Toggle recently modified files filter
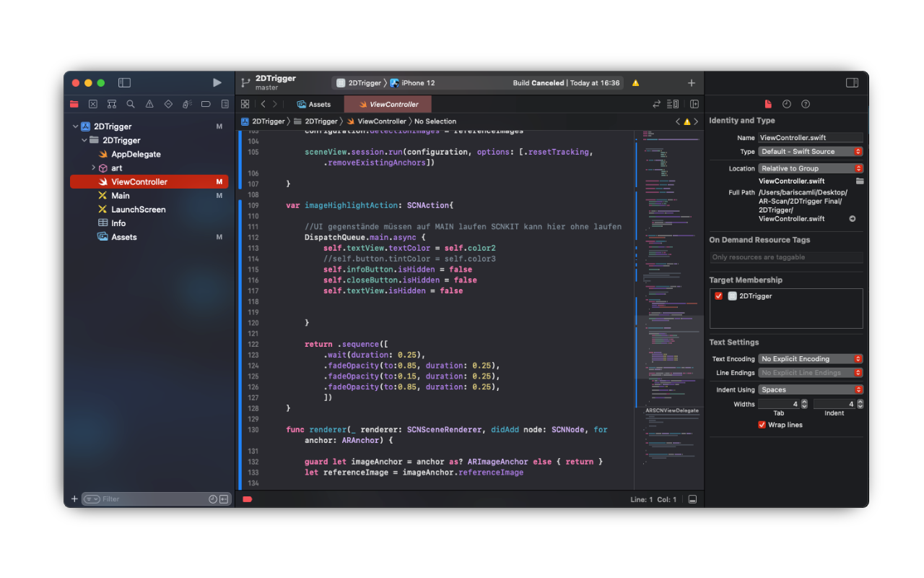924x578 pixels. pyautogui.click(x=213, y=499)
